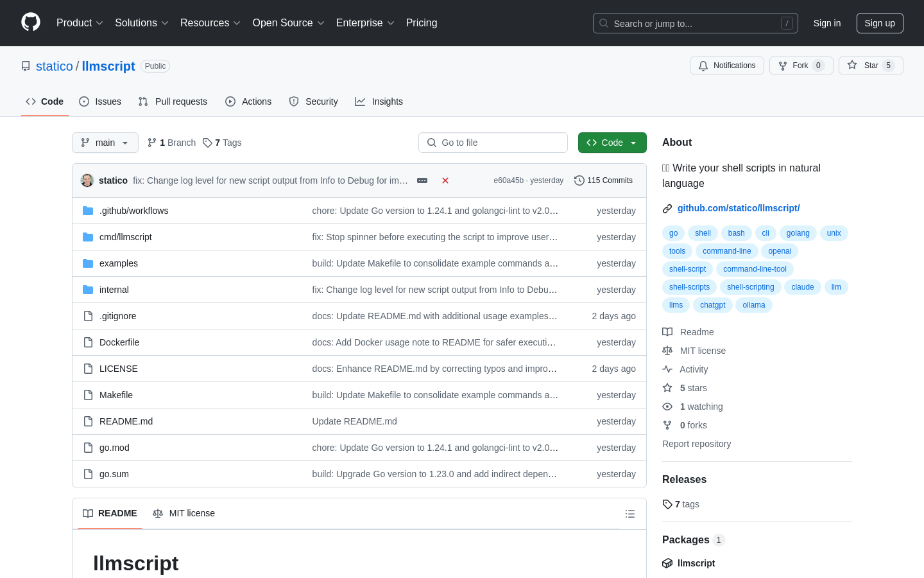Click the Search or jump to field
This screenshot has height=578, width=924.
coord(696,23)
